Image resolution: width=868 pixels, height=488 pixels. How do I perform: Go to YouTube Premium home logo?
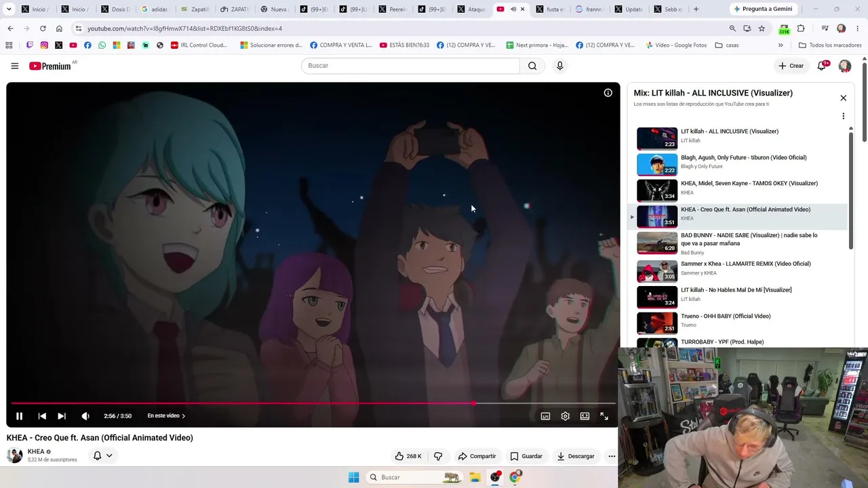click(50, 66)
